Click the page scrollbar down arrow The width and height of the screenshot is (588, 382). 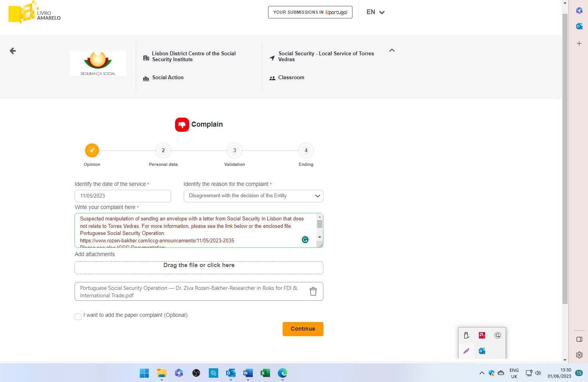point(565,360)
